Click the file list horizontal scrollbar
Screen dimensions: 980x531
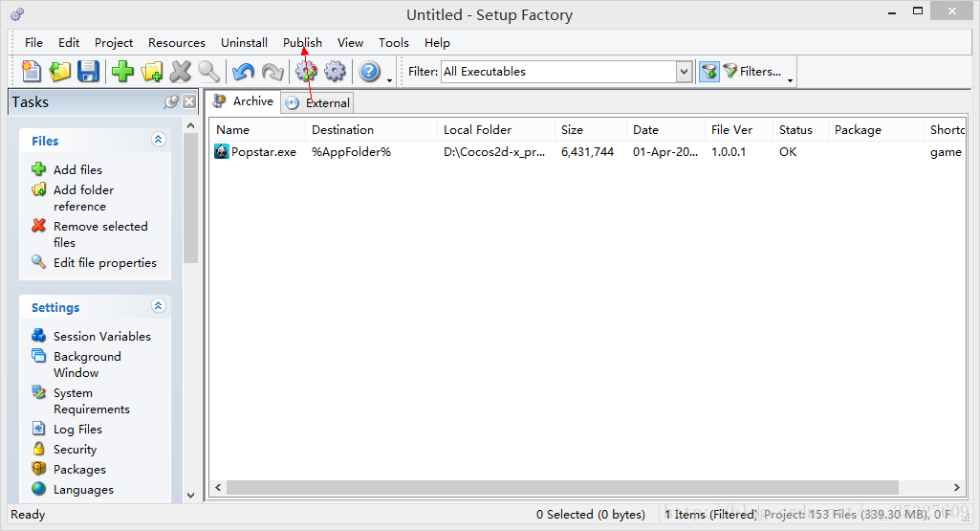tap(562, 487)
